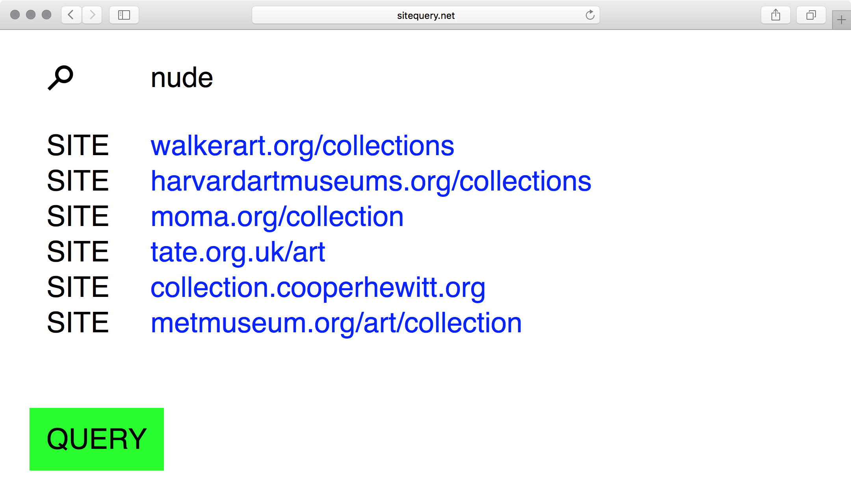Show all tabs overview icon
The image size is (851, 504).
point(811,15)
